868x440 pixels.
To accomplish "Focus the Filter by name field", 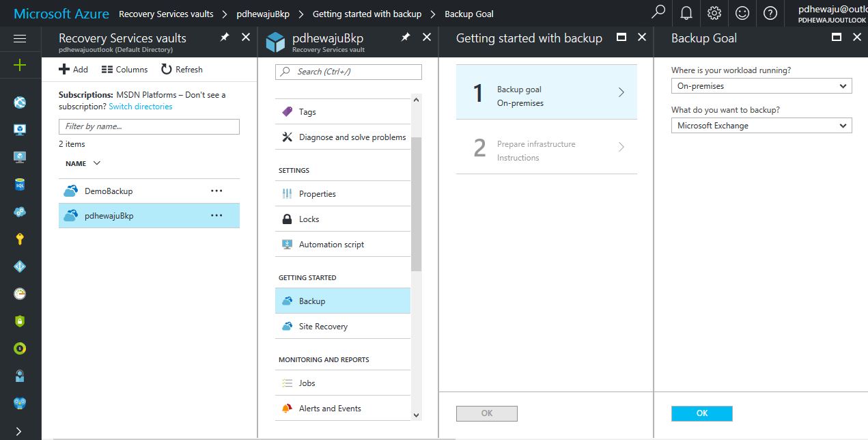I will click(x=149, y=126).
